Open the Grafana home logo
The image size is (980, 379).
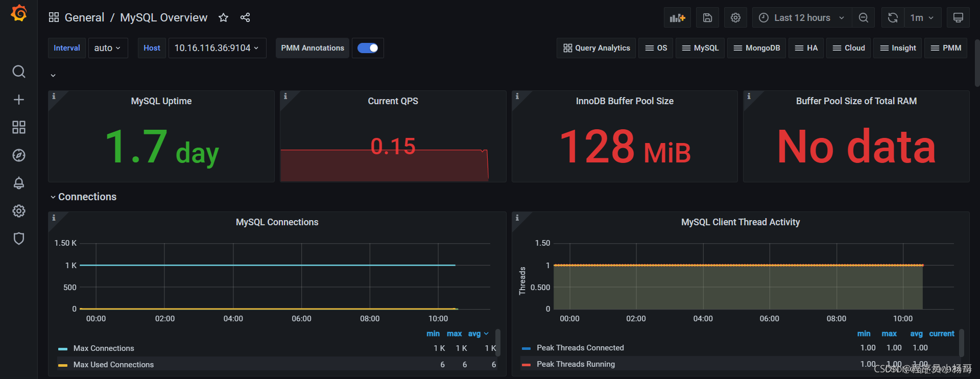[19, 13]
